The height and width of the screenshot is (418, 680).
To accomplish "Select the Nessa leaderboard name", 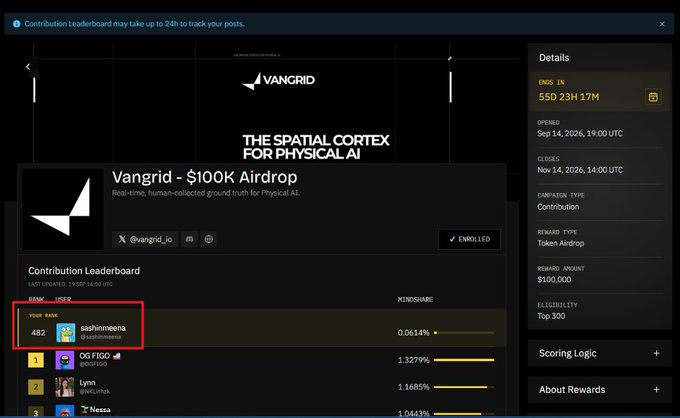I will point(100,409).
